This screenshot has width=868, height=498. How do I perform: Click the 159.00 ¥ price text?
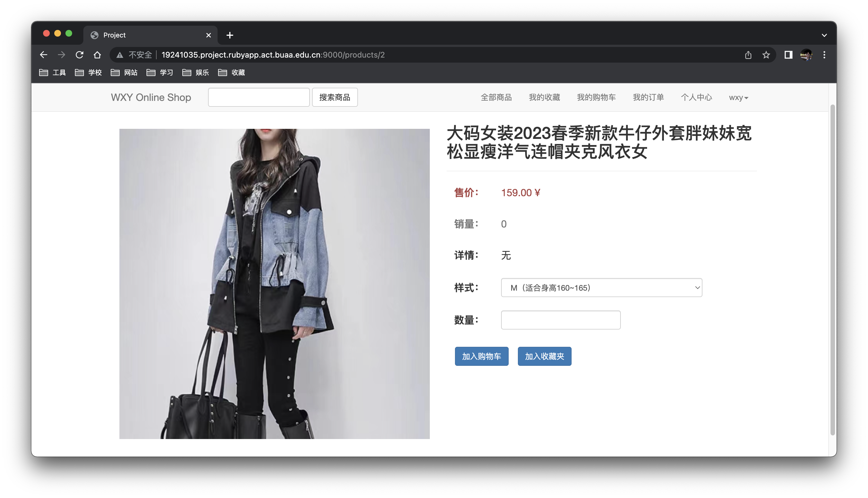point(520,193)
